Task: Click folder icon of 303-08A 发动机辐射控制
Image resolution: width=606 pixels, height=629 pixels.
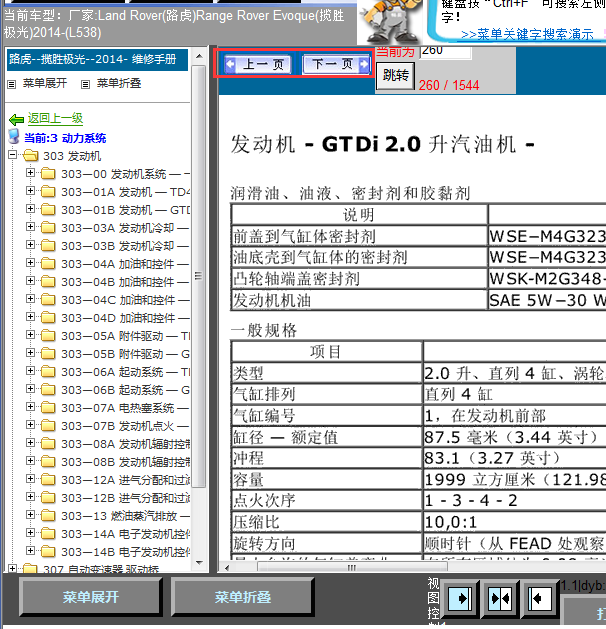Action: tap(48, 443)
